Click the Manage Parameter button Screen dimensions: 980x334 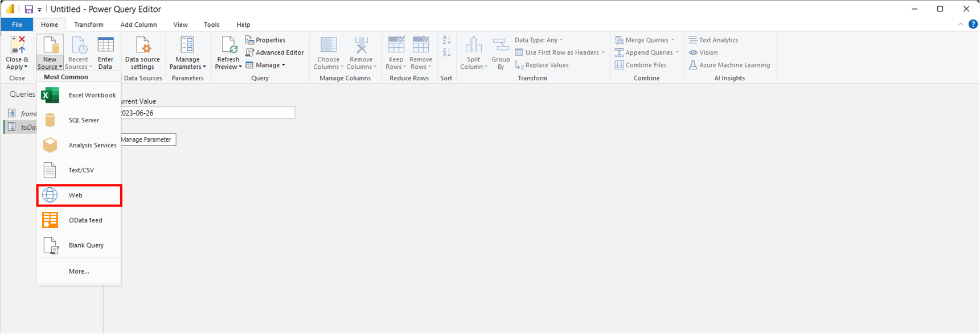(147, 139)
